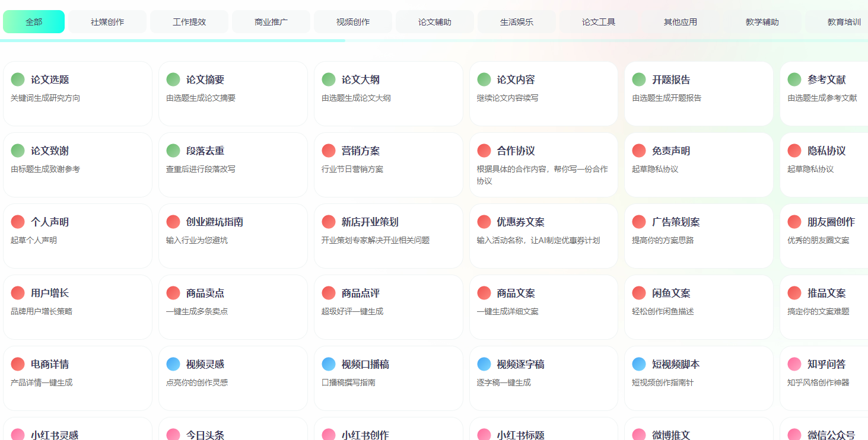Click the red icon beside 优惠券文案

coord(484,222)
